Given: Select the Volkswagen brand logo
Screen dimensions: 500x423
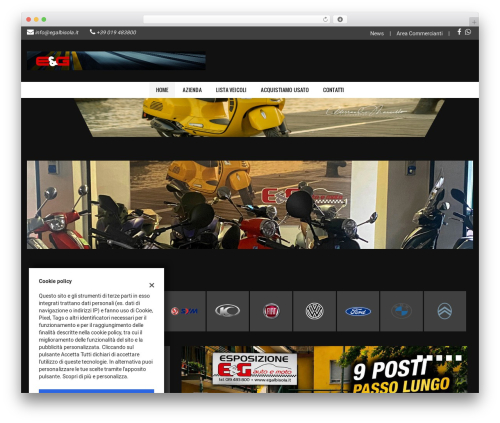Looking at the screenshot, I should pos(314,311).
